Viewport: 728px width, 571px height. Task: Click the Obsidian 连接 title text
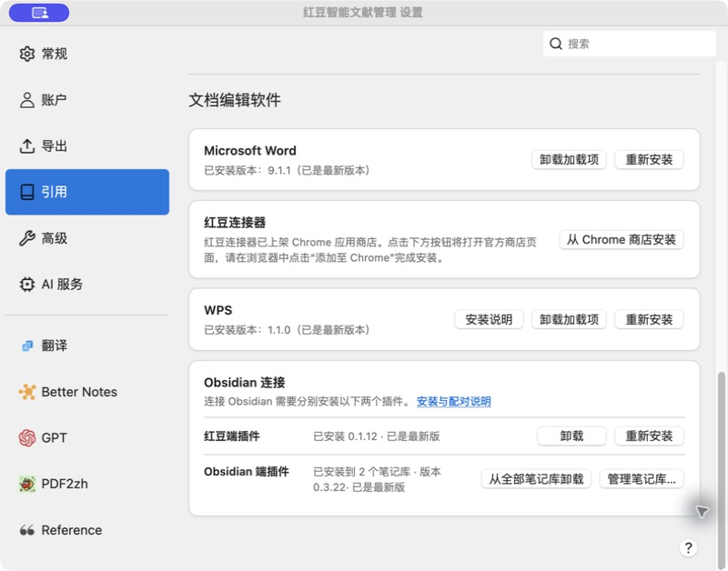click(244, 383)
